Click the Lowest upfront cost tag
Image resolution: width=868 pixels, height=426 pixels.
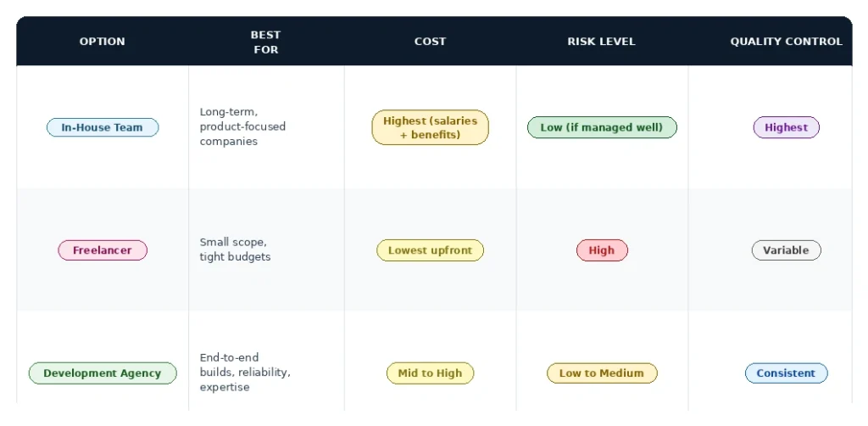[430, 250]
